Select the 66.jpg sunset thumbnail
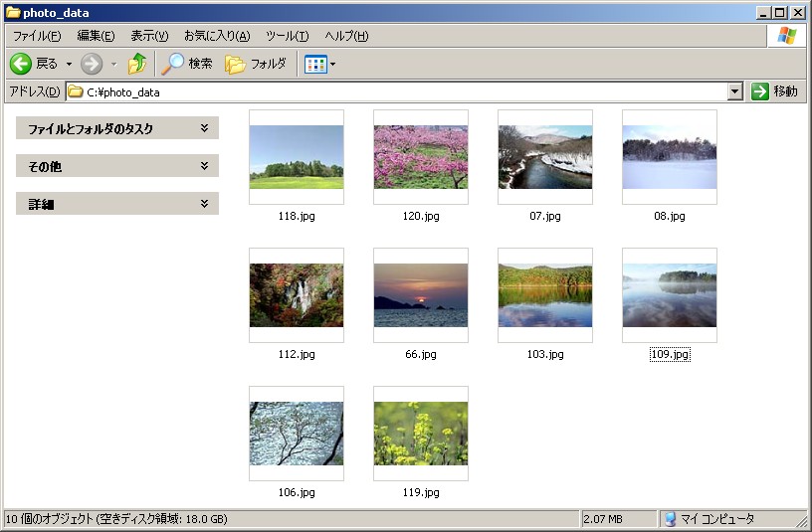 coord(421,295)
